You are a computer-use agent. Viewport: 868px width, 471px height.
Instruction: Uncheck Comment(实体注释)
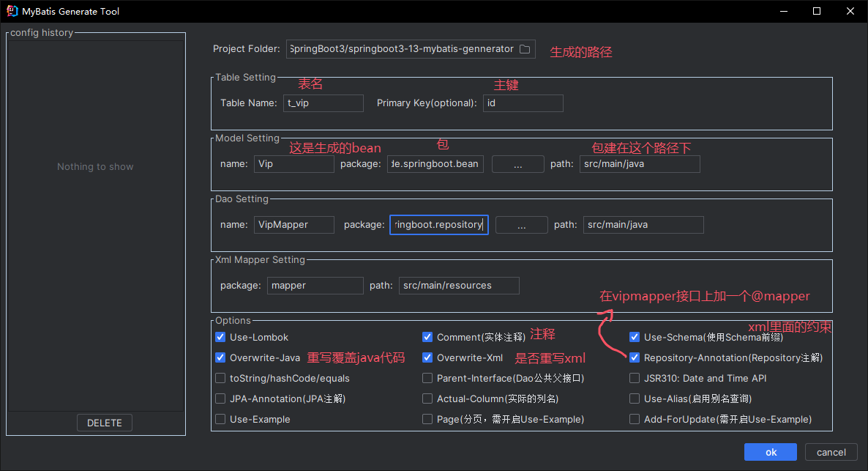coord(427,337)
